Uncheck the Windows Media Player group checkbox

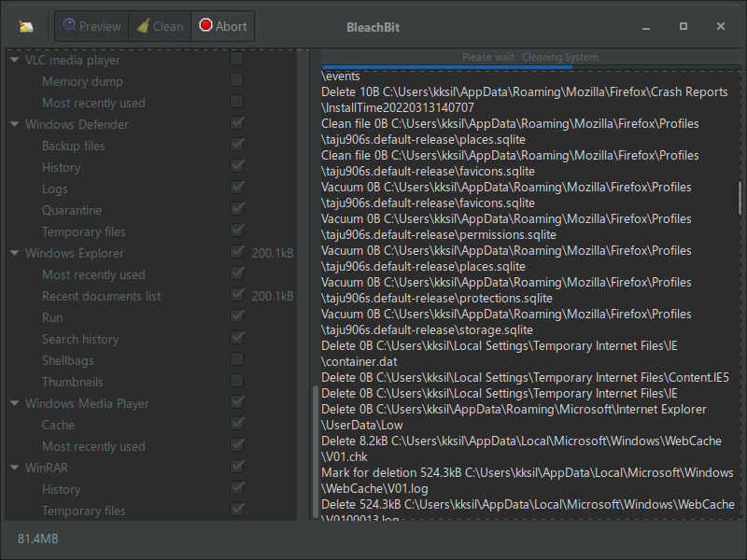click(x=237, y=402)
